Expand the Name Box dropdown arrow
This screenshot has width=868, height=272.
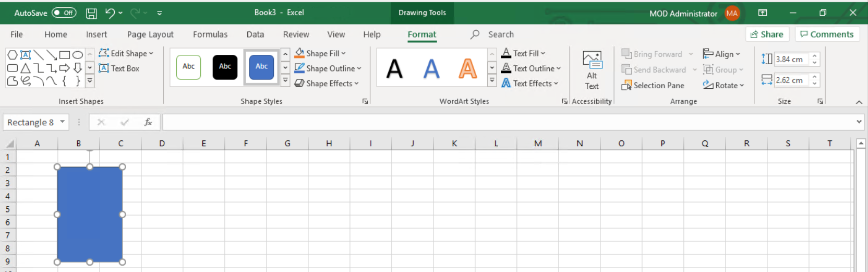(x=63, y=122)
